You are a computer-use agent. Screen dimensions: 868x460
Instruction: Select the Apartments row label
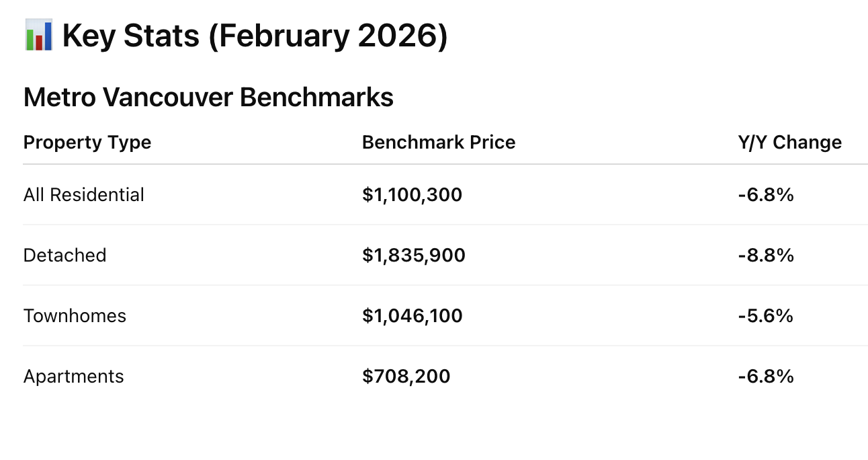74,377
